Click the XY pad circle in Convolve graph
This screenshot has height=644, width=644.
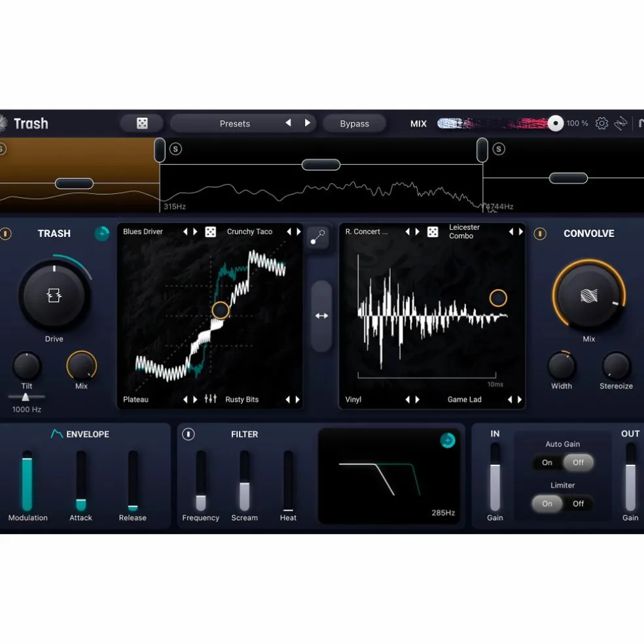coord(498,298)
